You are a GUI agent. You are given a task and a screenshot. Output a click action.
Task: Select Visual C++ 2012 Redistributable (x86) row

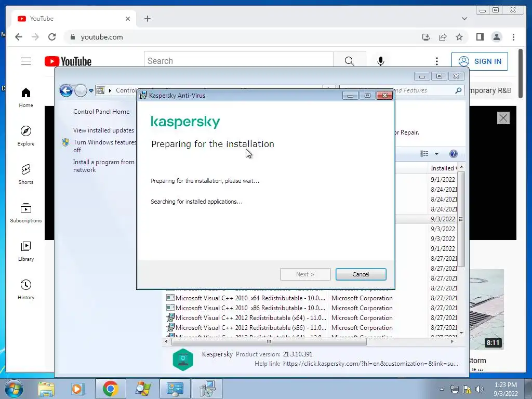[311, 328]
